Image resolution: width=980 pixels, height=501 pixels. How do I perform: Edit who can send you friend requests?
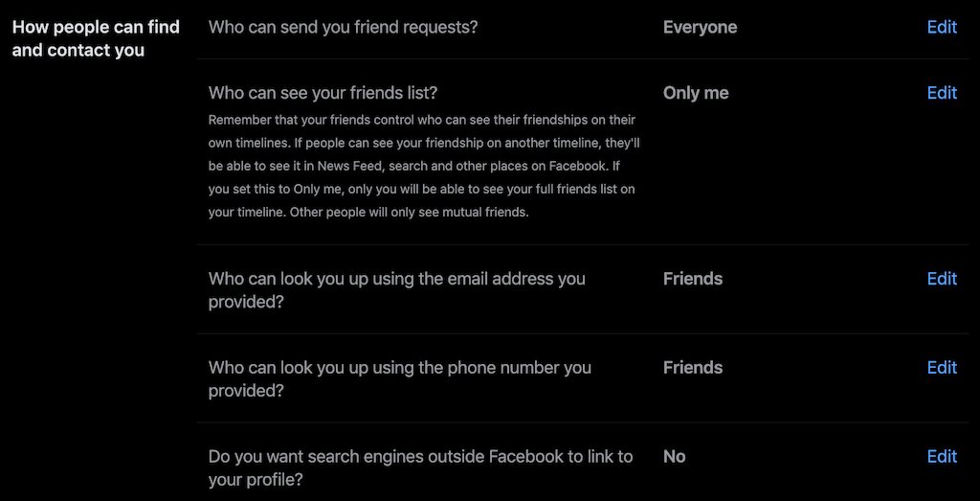click(942, 27)
